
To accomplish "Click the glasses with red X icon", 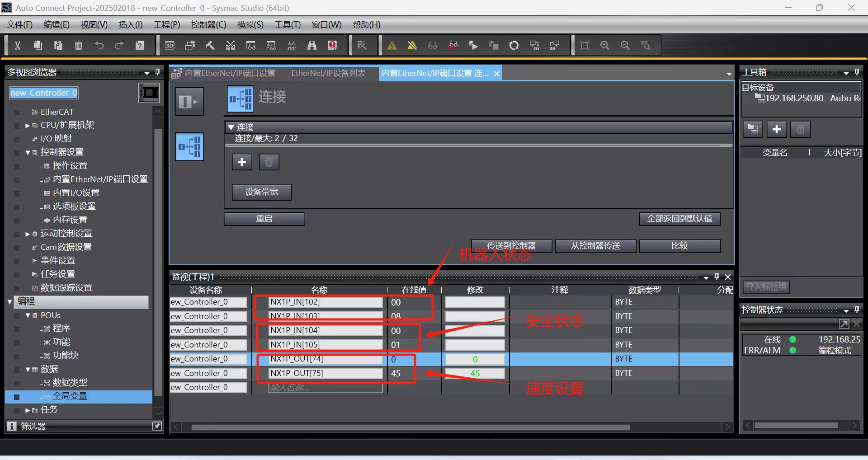I will click(x=453, y=45).
